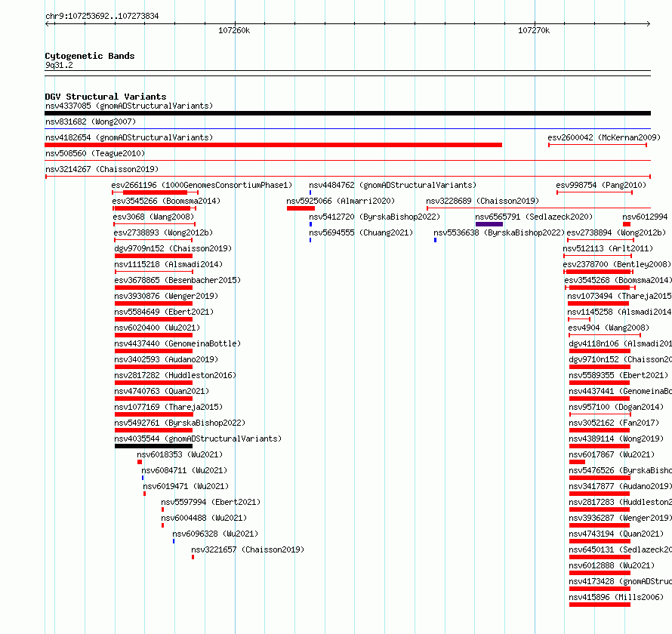Click esv2738893 (Wong2012b) label
672x634 pixels.
tap(163, 232)
